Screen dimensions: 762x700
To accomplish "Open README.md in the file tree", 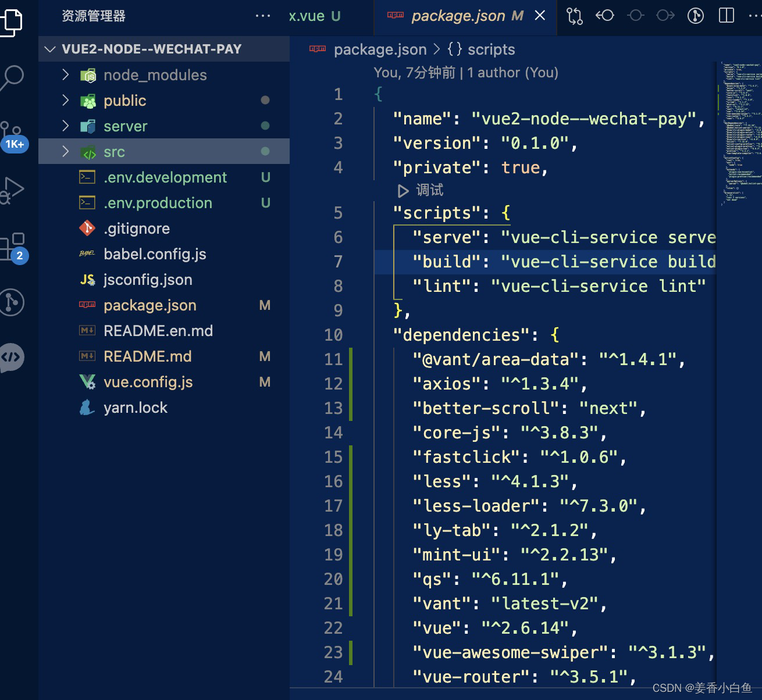I will [x=164, y=356].
